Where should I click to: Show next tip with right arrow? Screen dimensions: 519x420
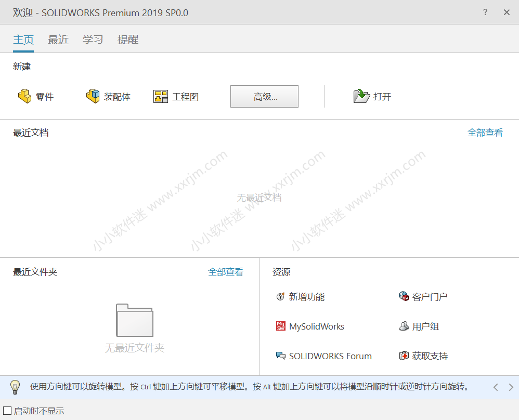pyautogui.click(x=511, y=387)
